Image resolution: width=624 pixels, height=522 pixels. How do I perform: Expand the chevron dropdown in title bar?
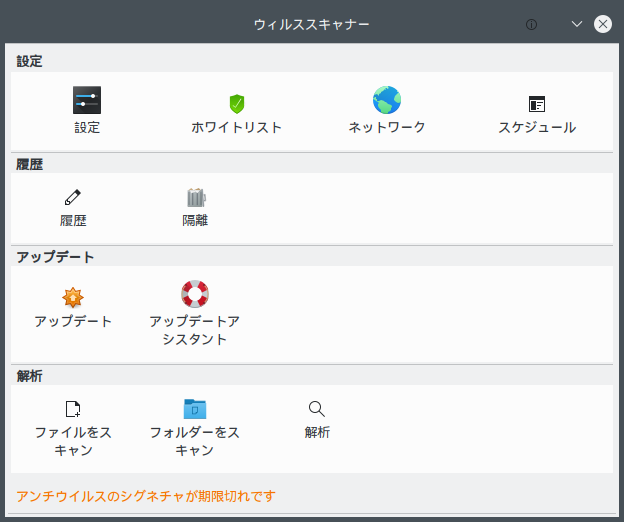577,25
